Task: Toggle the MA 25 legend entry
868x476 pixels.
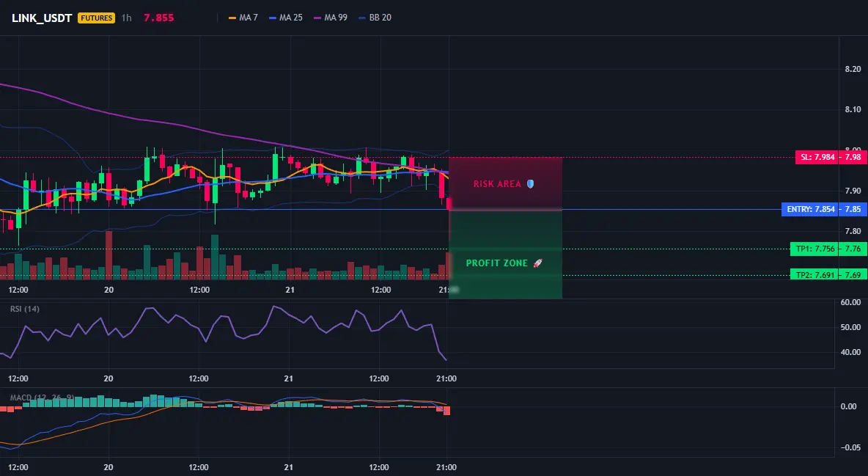Action: tap(286, 18)
